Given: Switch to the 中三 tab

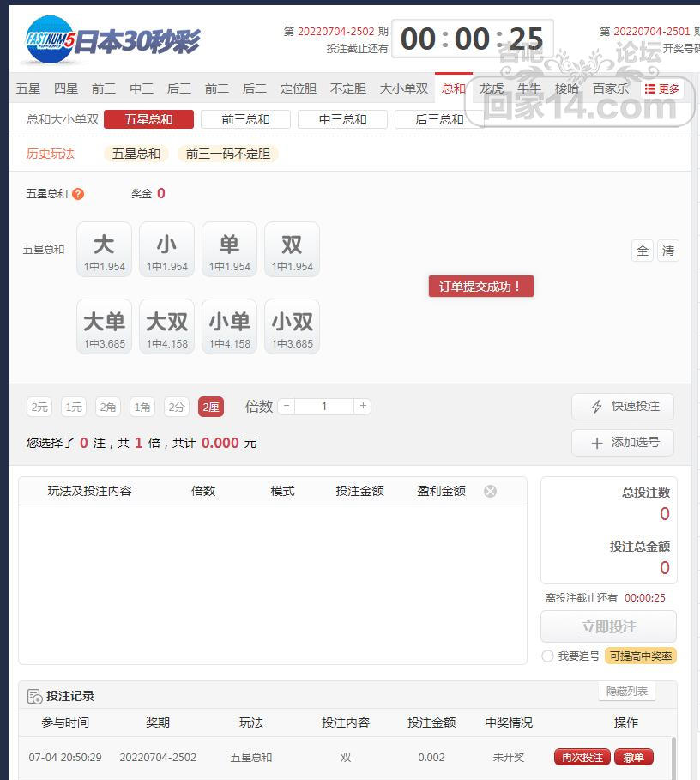Looking at the screenshot, I should pos(142,88).
